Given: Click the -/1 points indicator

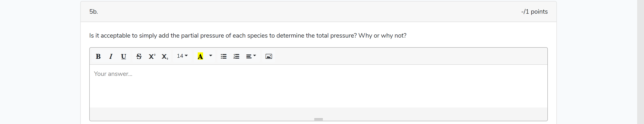Looking at the screenshot, I should click(x=535, y=11).
